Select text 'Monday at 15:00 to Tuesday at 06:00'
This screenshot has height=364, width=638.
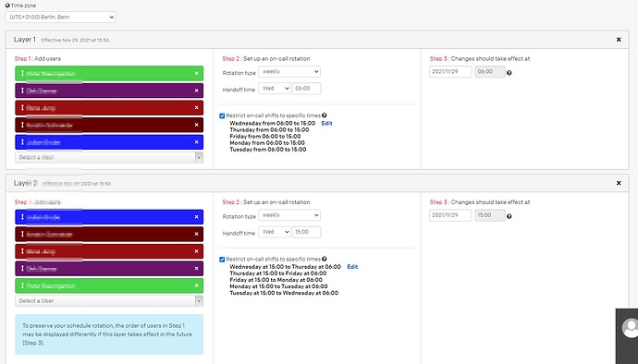point(278,286)
